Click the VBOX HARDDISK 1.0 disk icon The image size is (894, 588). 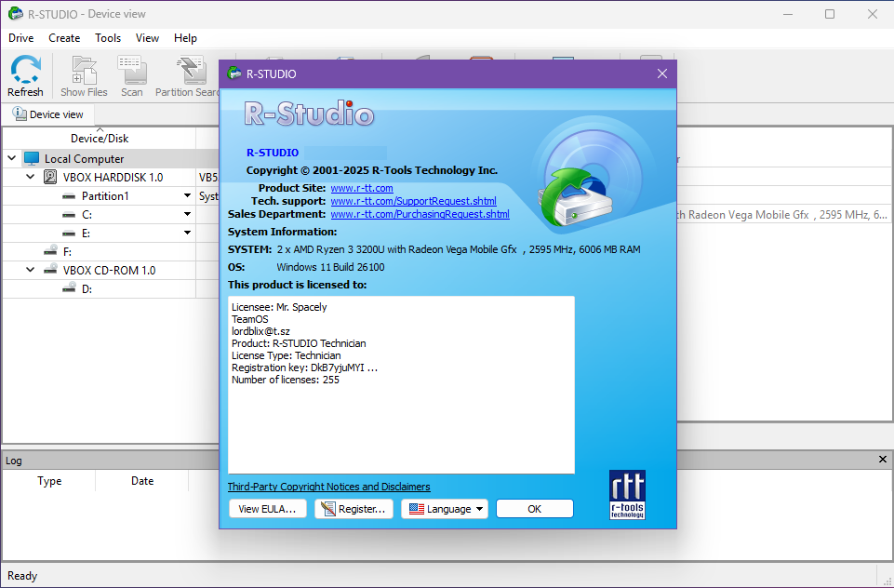50,178
